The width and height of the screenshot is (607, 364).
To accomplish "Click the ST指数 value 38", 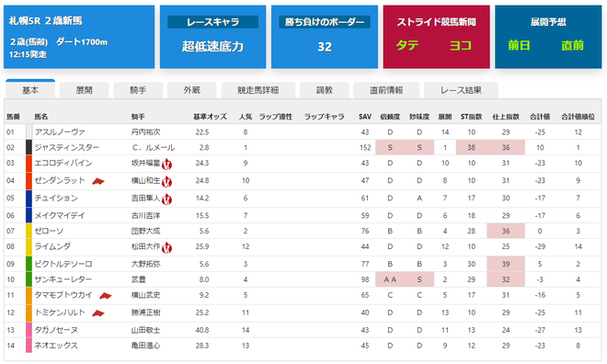I will [471, 147].
